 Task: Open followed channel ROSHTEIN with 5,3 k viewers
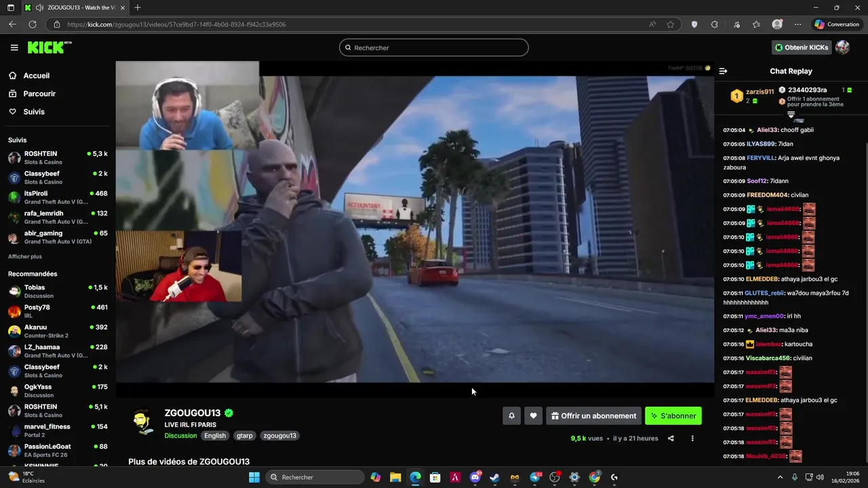[58, 157]
